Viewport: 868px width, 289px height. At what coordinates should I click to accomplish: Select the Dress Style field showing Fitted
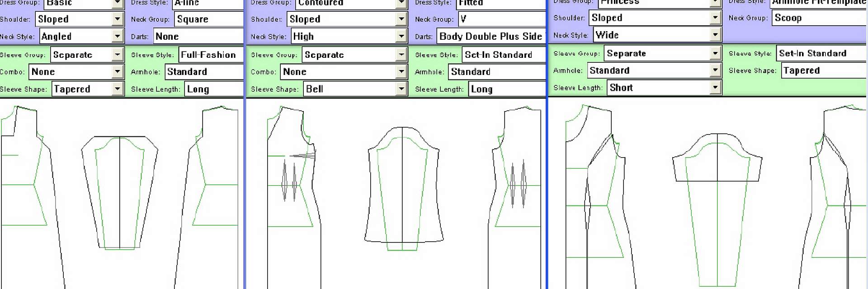(500, 4)
